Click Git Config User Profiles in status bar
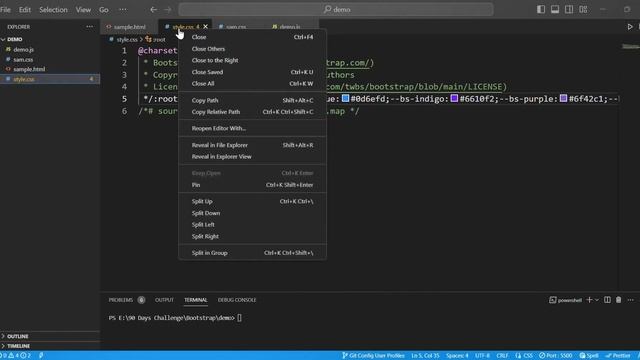The height and width of the screenshot is (360, 640). pos(373,356)
